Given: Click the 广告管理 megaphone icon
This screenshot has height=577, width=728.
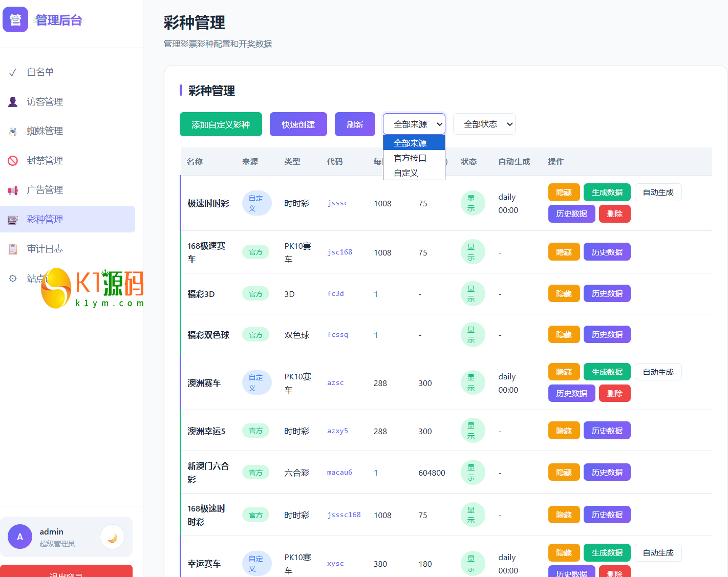Looking at the screenshot, I should [x=13, y=190].
